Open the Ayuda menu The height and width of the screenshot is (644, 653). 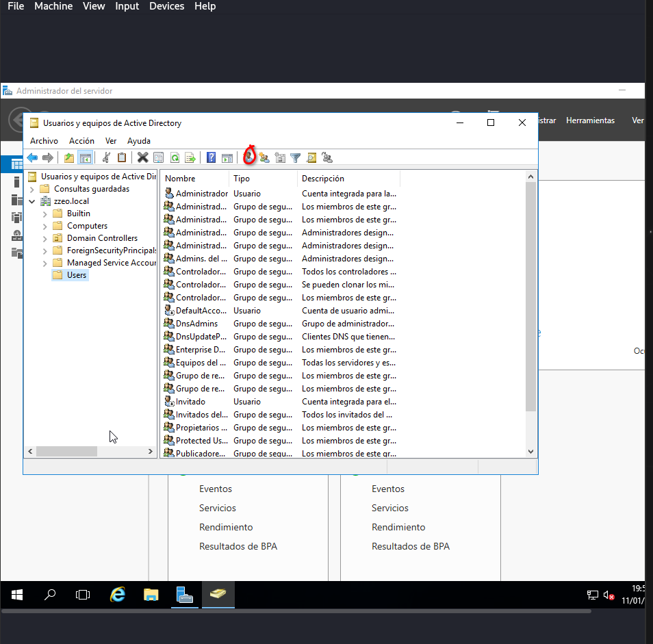[x=139, y=141]
